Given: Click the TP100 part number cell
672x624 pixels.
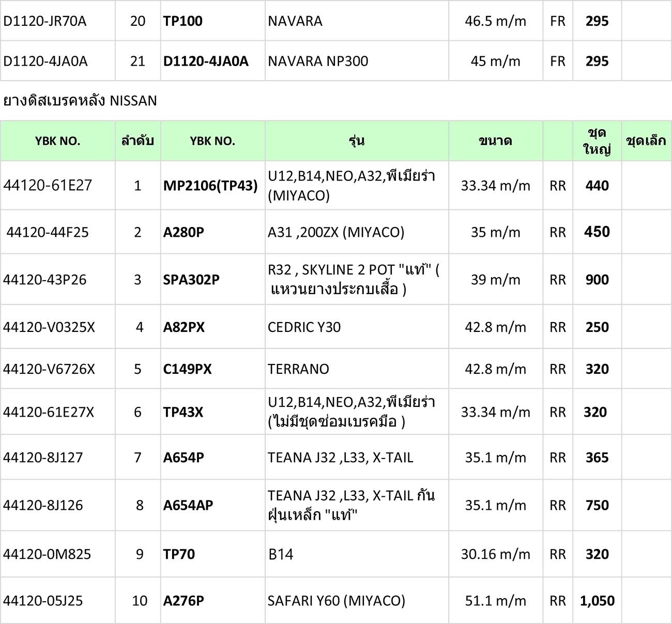Looking at the screenshot, I should [212, 21].
